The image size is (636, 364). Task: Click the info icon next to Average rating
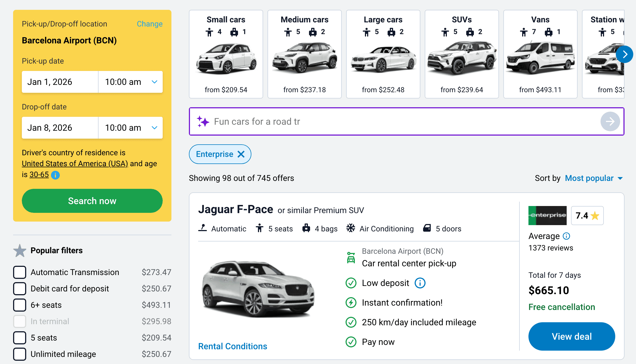tap(566, 236)
